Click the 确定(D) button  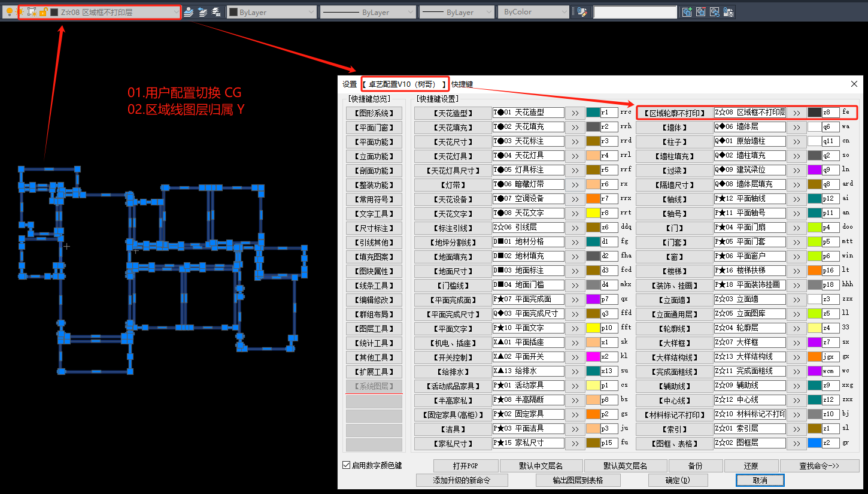tap(678, 480)
